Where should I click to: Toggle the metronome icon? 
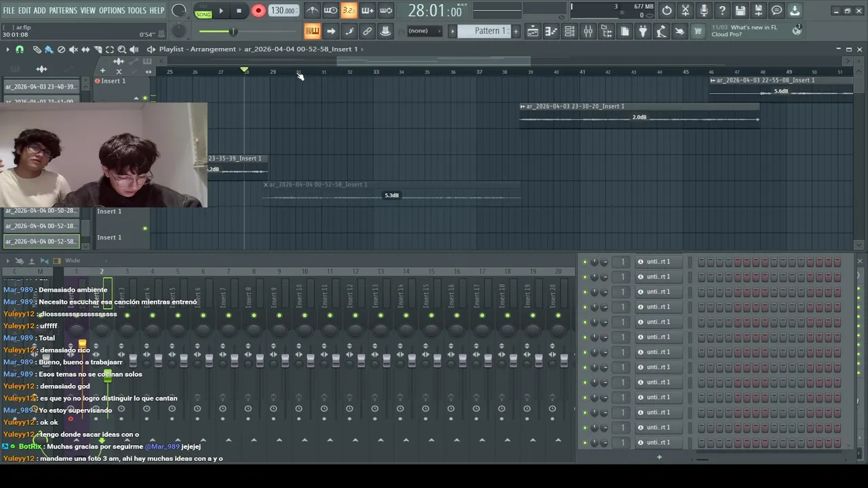click(312, 10)
